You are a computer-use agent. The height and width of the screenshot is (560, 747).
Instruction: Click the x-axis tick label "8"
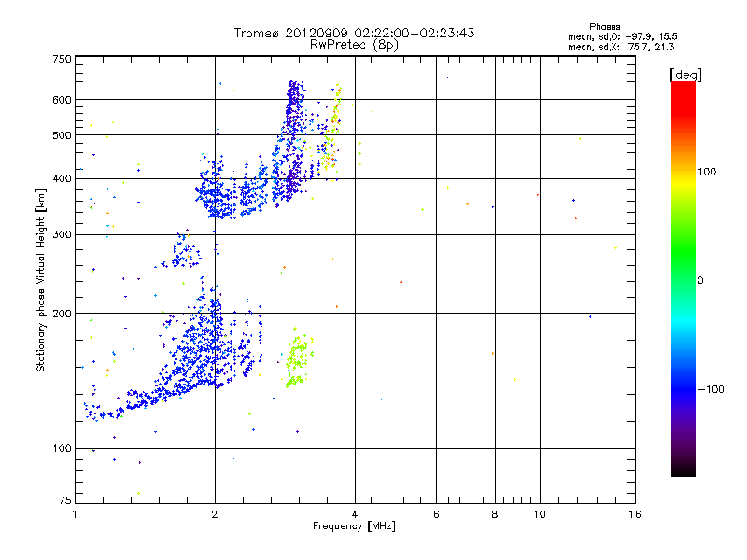495,514
